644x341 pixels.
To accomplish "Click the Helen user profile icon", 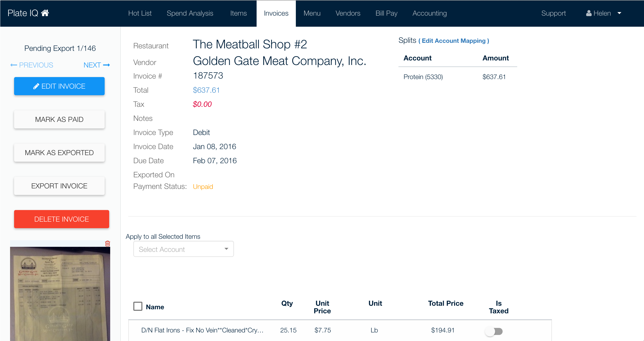I will pyautogui.click(x=589, y=13).
